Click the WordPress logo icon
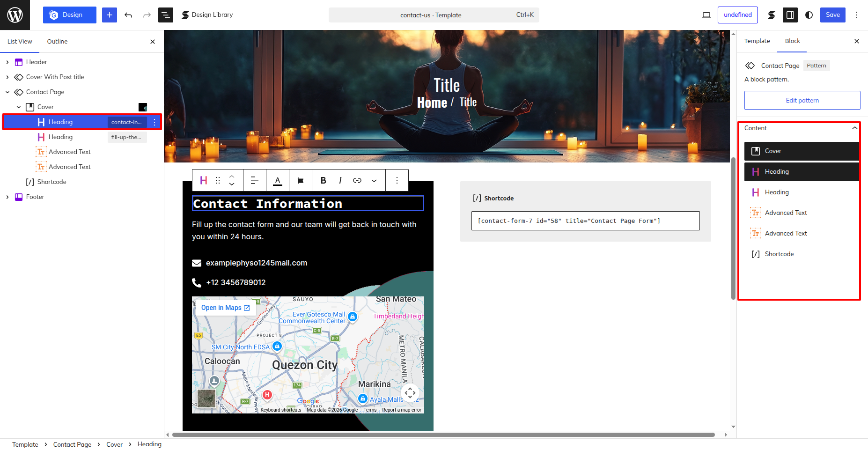The width and height of the screenshot is (868, 450). (15, 15)
